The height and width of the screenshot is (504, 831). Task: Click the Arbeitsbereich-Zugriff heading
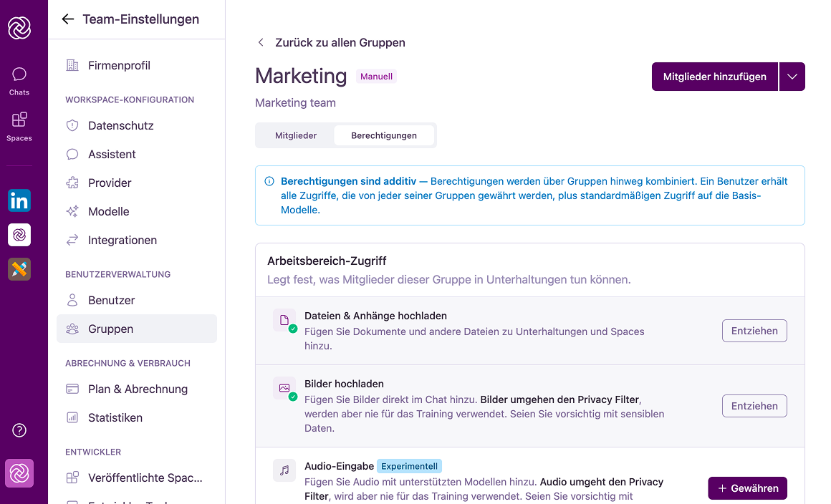click(327, 261)
